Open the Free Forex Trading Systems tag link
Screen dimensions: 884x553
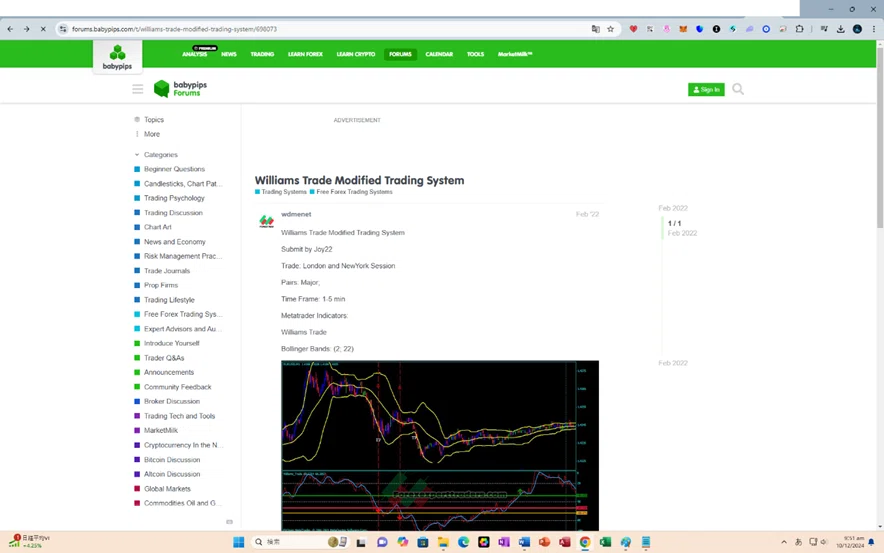coord(351,192)
